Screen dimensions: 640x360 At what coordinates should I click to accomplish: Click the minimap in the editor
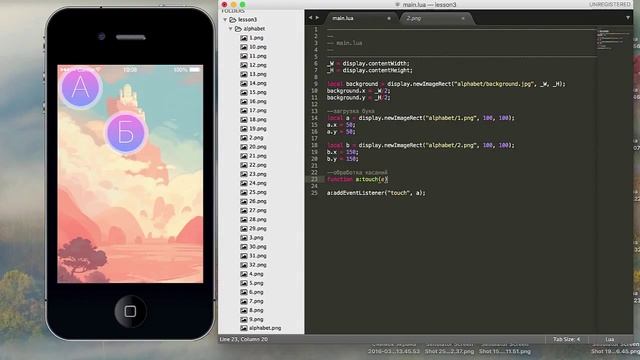(614, 40)
